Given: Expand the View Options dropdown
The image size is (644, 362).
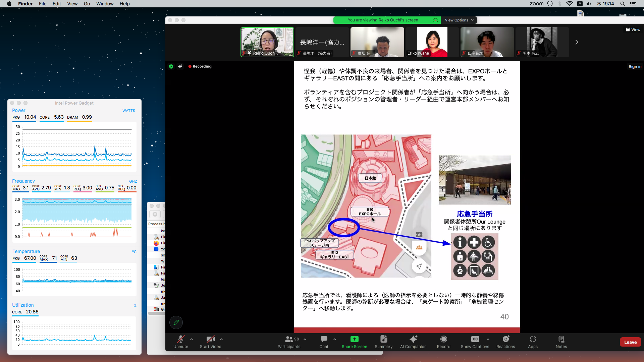Looking at the screenshot, I should 459,20.
